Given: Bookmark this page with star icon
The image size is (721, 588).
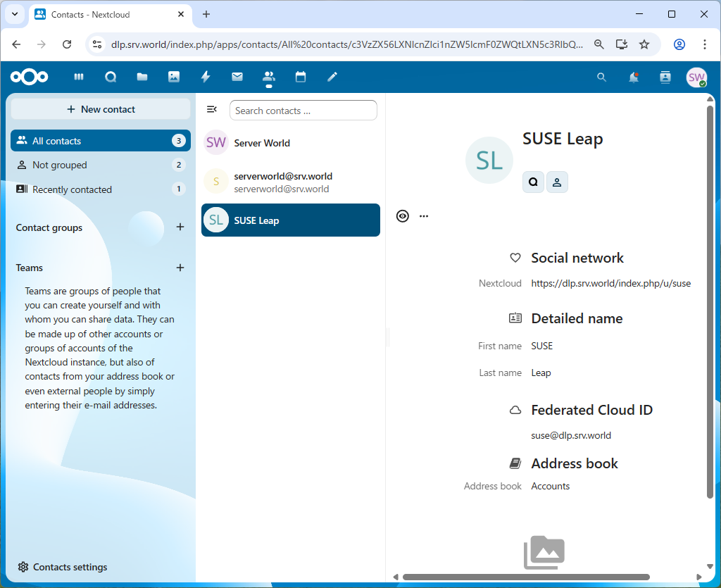Looking at the screenshot, I should (x=644, y=44).
